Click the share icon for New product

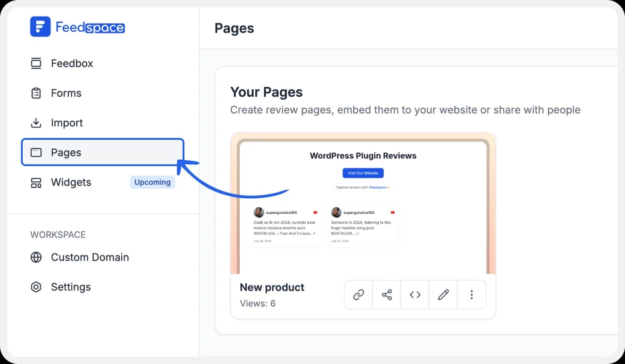(387, 295)
